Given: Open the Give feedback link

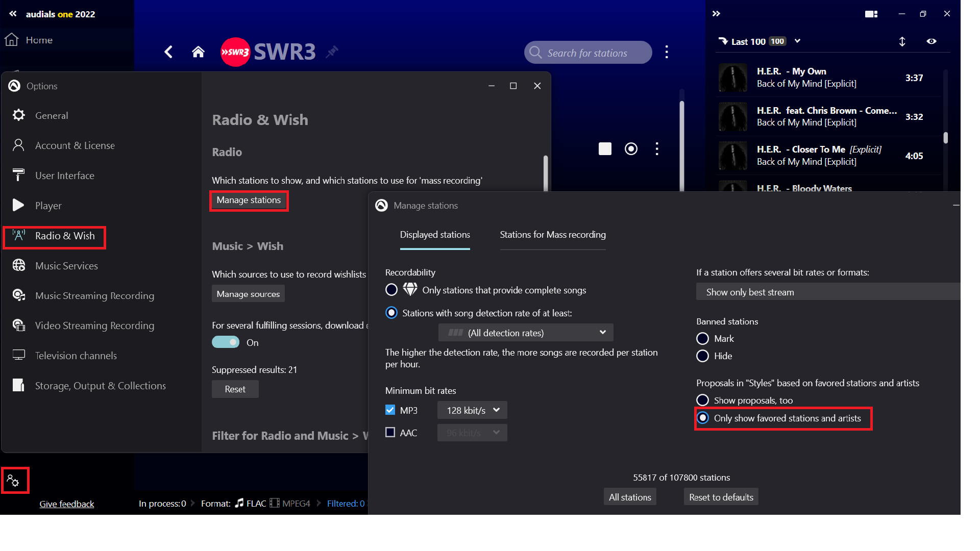Looking at the screenshot, I should coord(67,504).
